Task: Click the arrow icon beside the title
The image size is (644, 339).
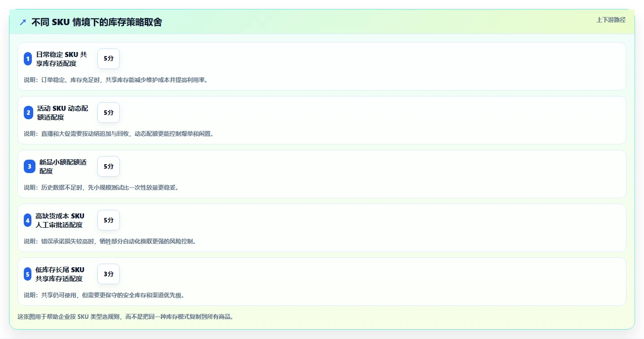Action: (23, 22)
